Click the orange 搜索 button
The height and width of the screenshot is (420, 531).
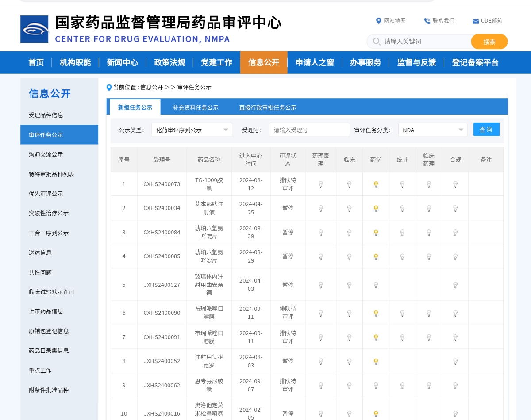coord(489,42)
